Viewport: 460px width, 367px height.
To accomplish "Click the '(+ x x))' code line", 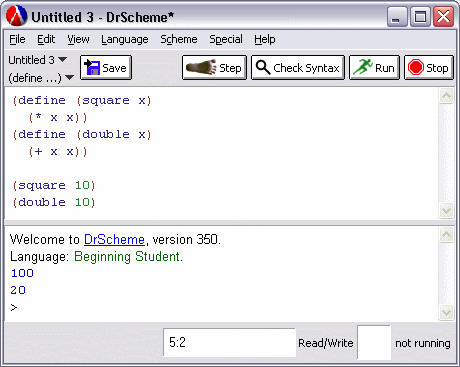I will [58, 152].
